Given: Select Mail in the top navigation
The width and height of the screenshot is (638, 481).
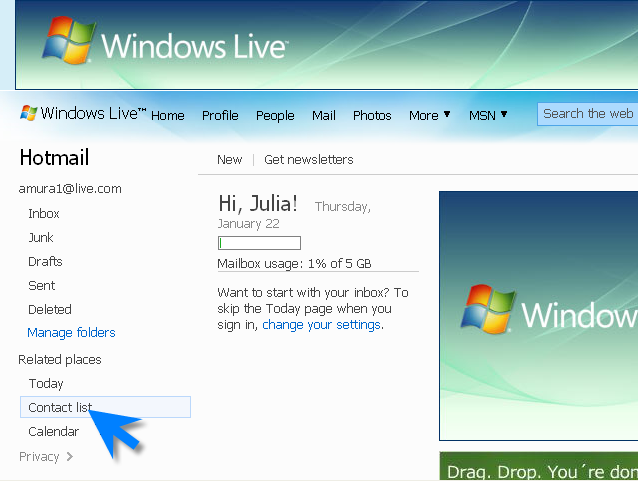Looking at the screenshot, I should click(x=323, y=116).
